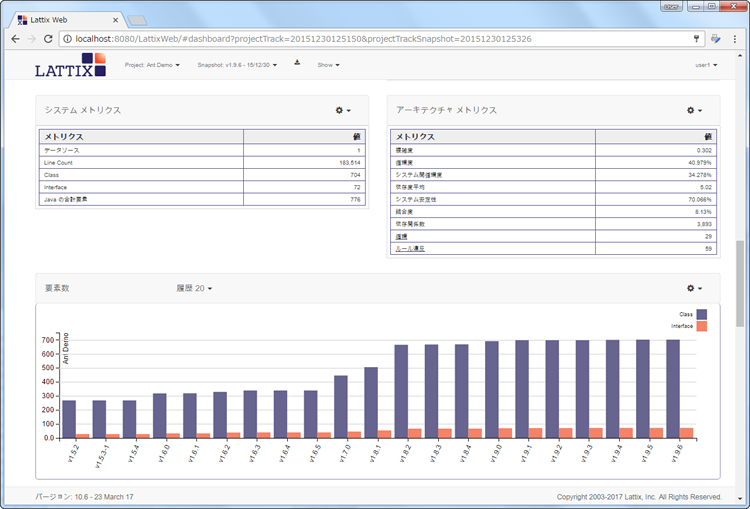The width and height of the screenshot is (750, 509).
Task: Click the v1.5.2 Class bar
Action: click(69, 420)
